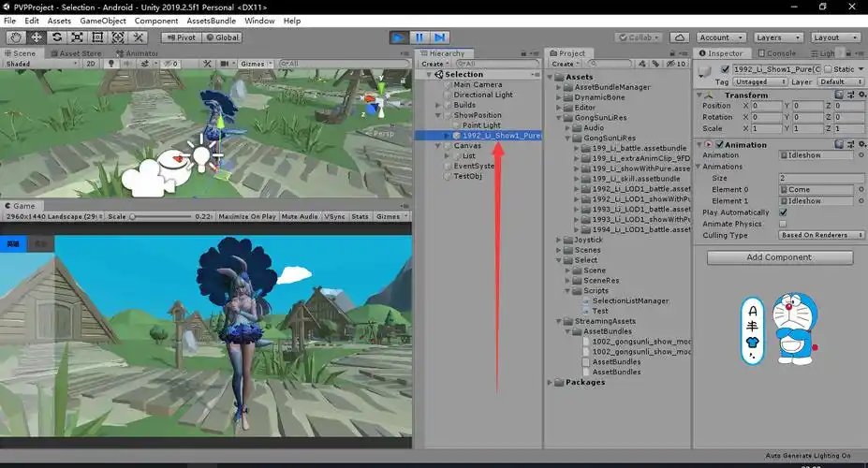
Task: Open Transform preset selector icon
Action: click(x=851, y=95)
